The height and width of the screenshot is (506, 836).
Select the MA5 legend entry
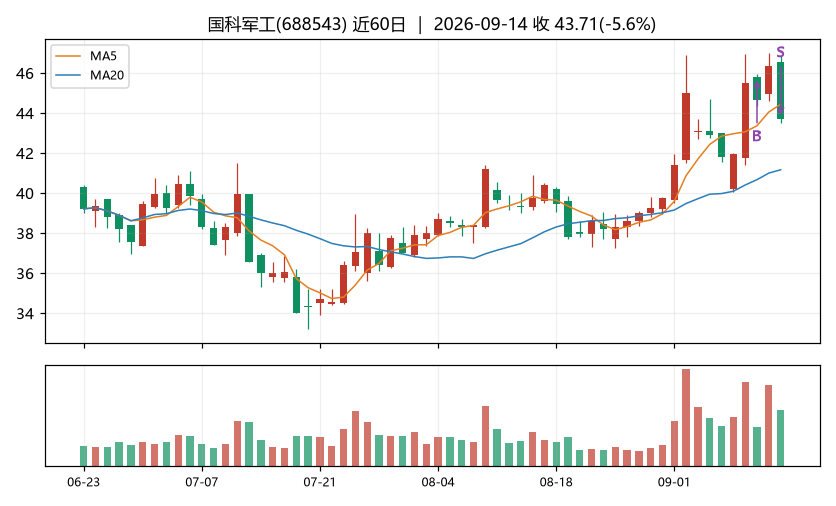[x=90, y=56]
